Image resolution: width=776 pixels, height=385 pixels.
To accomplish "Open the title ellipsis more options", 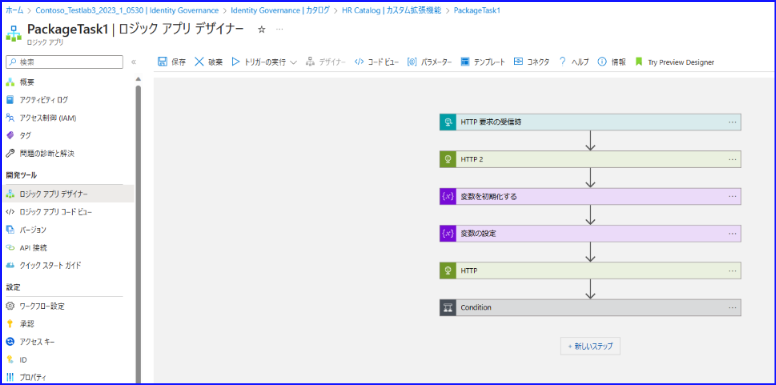I will (280, 30).
